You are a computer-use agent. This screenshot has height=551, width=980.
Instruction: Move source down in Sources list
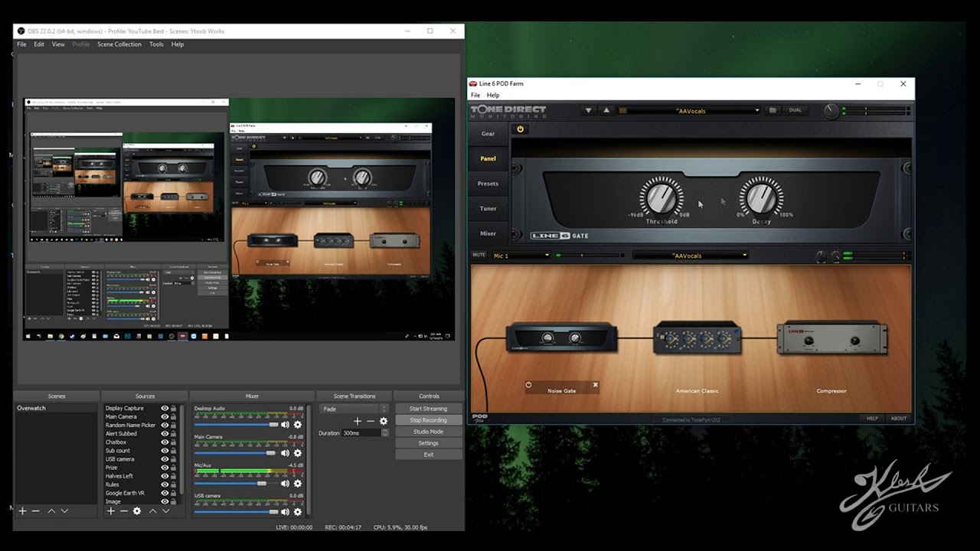point(165,510)
